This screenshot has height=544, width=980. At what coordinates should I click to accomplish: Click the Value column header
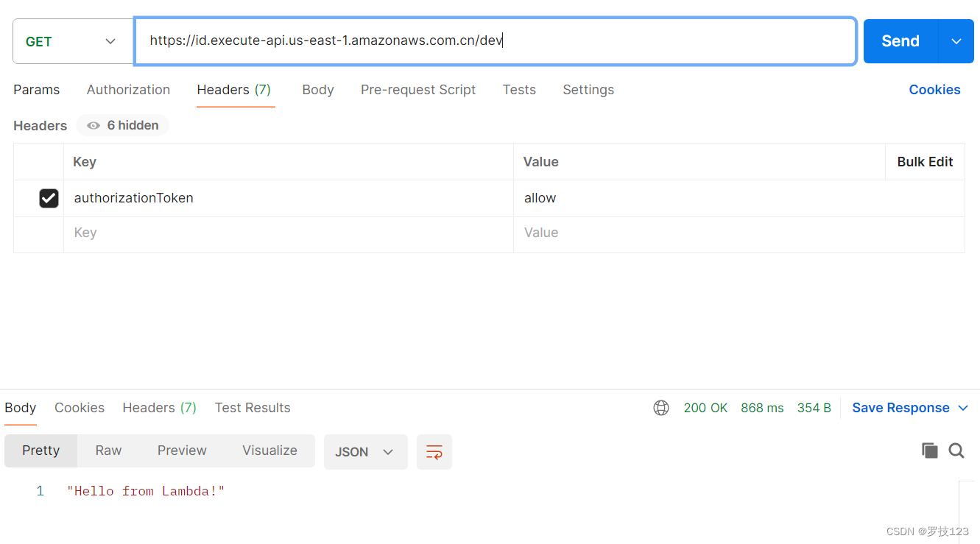pyautogui.click(x=540, y=162)
